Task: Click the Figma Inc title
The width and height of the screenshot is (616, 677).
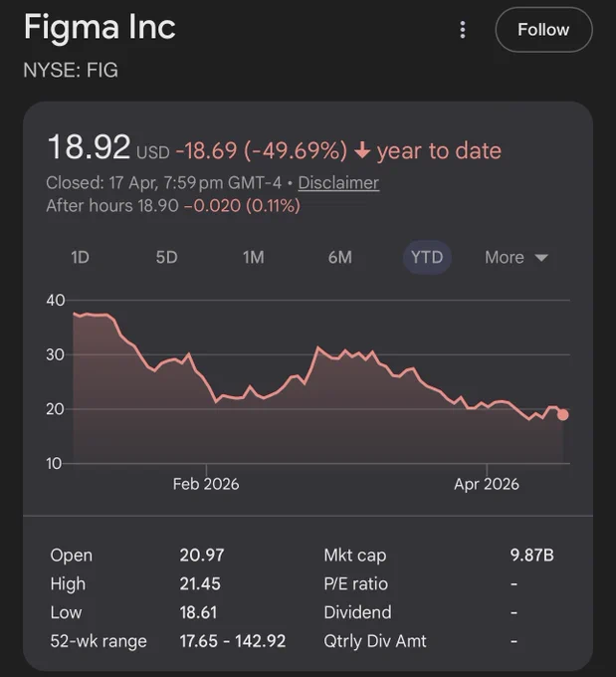Action: (100, 27)
